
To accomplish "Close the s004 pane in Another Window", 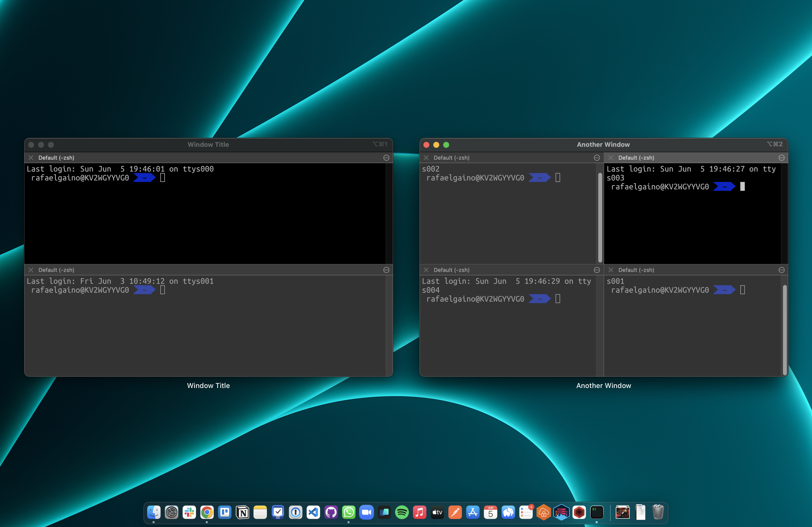I will tap(426, 270).
